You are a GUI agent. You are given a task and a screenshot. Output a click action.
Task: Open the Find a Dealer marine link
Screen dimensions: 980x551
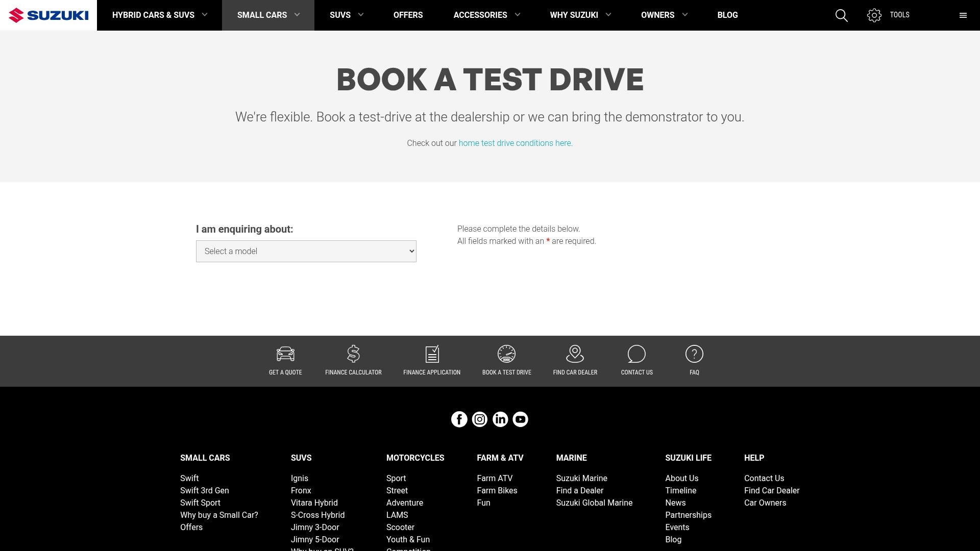point(580,491)
